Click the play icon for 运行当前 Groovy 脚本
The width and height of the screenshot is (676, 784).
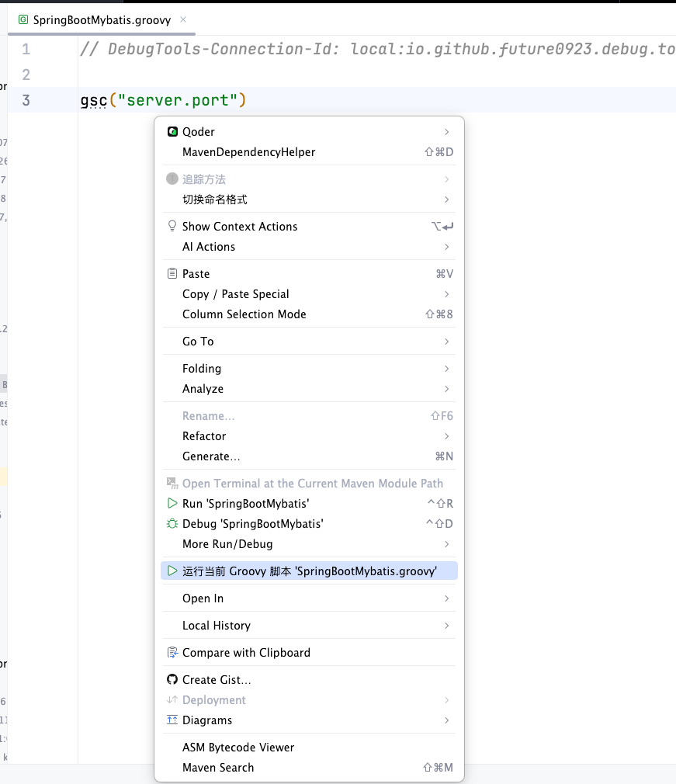coord(172,571)
